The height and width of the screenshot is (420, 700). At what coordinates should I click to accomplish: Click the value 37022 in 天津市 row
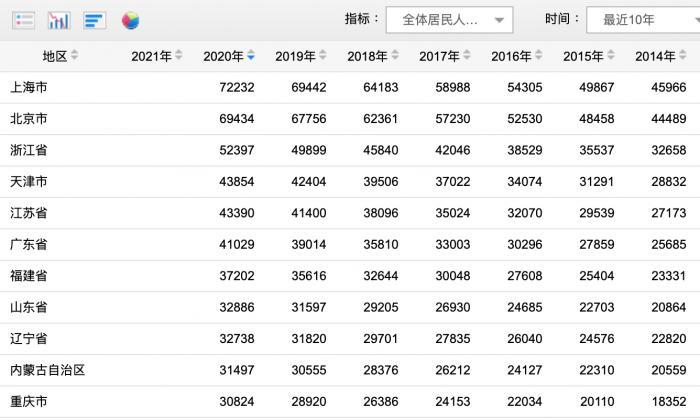[x=453, y=182]
